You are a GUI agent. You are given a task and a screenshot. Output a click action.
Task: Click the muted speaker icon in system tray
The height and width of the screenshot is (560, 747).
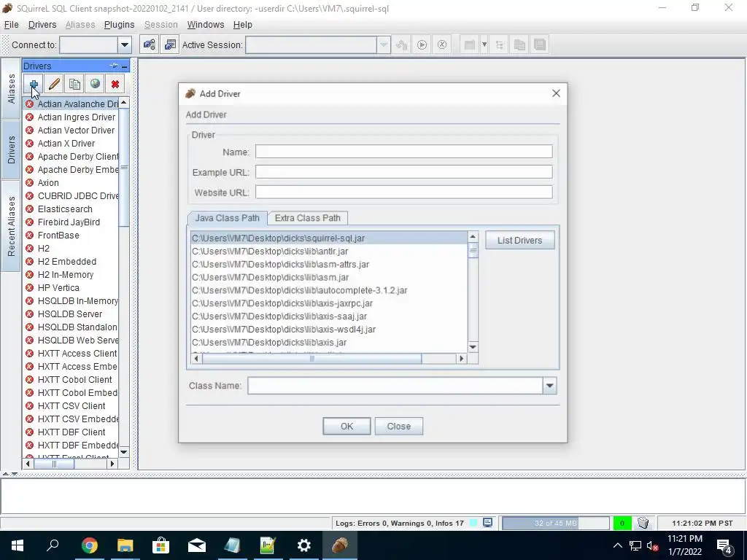pos(652,545)
